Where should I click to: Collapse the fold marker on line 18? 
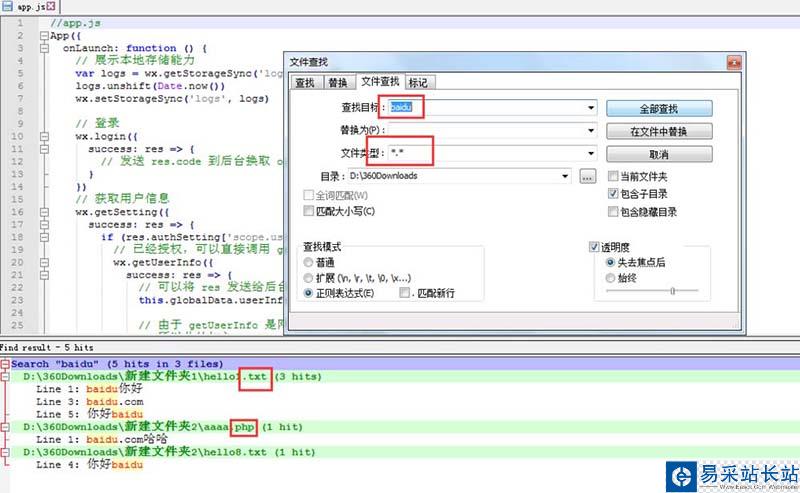[x=44, y=237]
